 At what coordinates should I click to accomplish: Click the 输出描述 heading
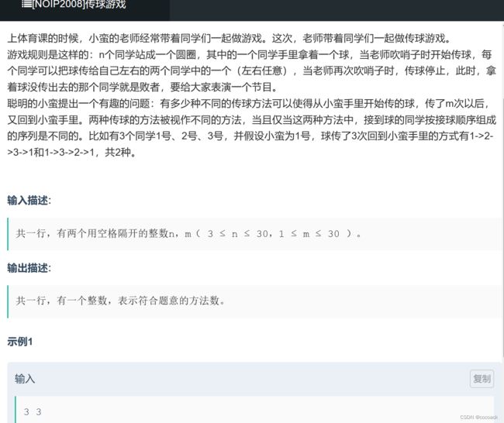click(x=29, y=268)
